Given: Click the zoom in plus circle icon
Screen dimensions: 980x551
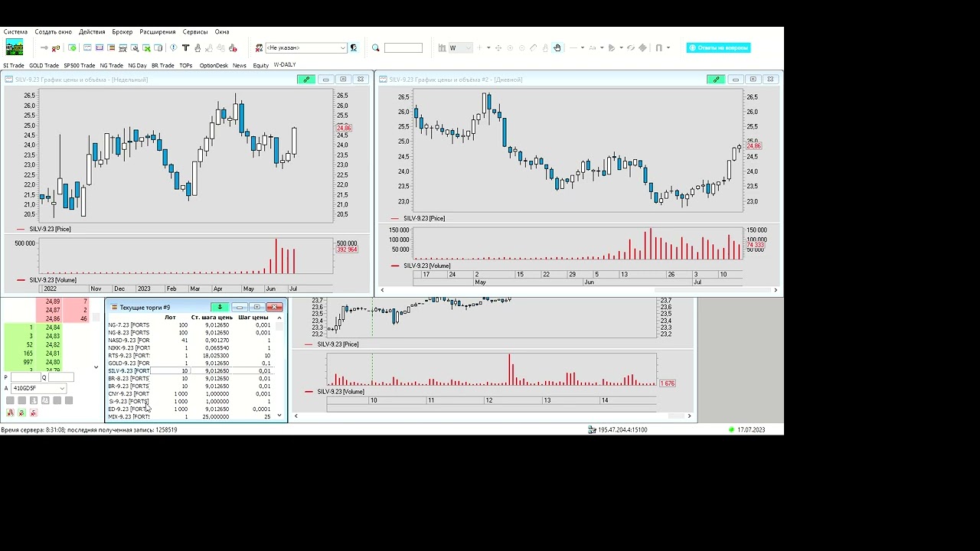Looking at the screenshot, I should click(x=510, y=47).
